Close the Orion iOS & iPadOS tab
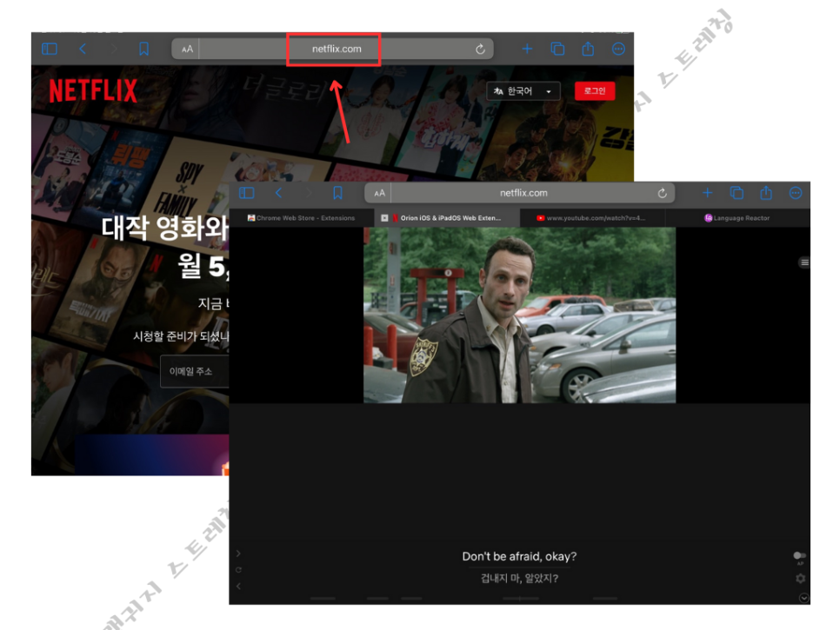The image size is (840, 630). click(384, 218)
